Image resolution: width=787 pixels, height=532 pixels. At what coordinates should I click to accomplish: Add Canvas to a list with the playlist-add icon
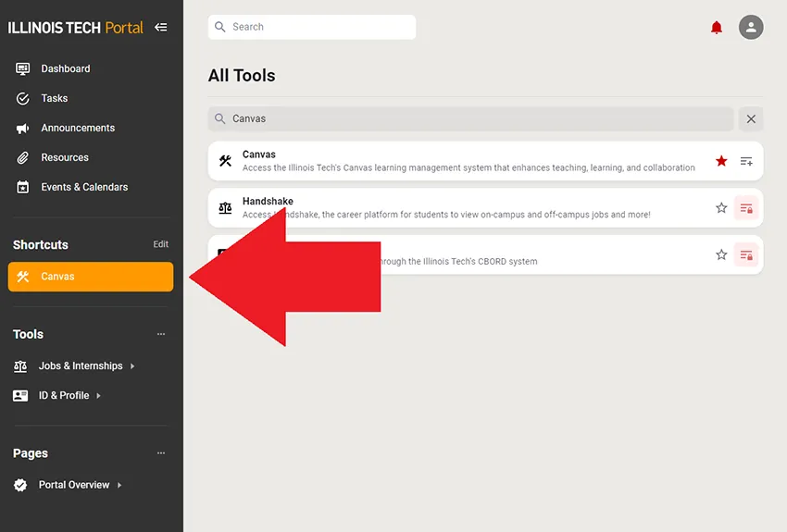pos(746,161)
